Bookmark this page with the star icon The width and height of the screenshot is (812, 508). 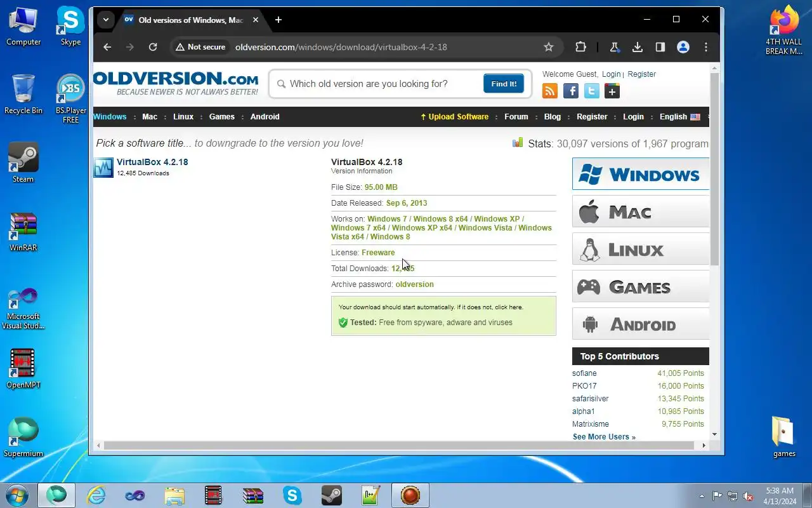click(549, 47)
